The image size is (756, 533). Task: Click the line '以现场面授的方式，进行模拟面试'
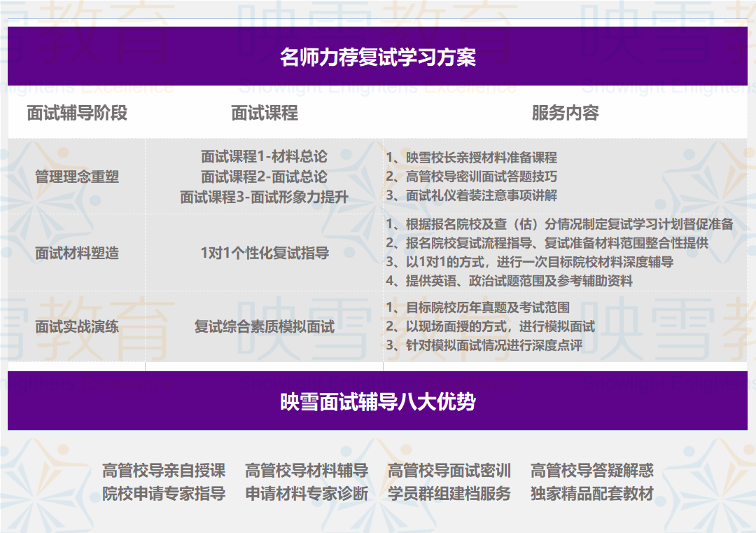tap(490, 326)
